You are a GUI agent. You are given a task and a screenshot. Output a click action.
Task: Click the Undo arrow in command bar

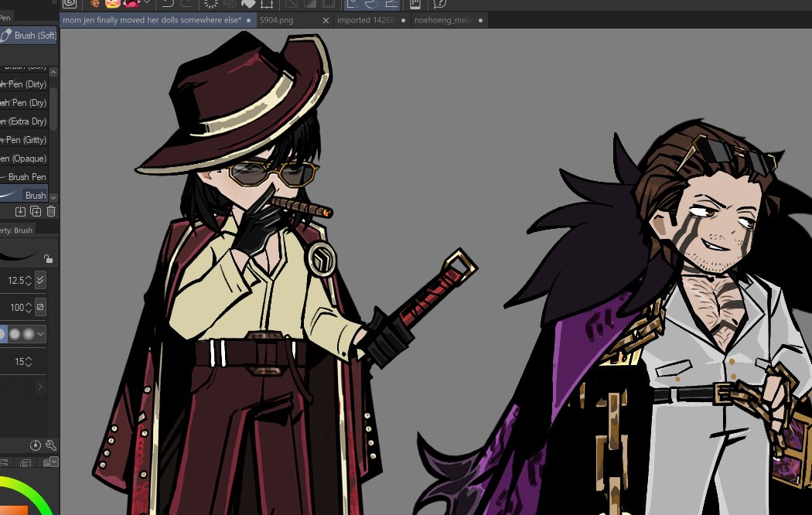coord(168,4)
